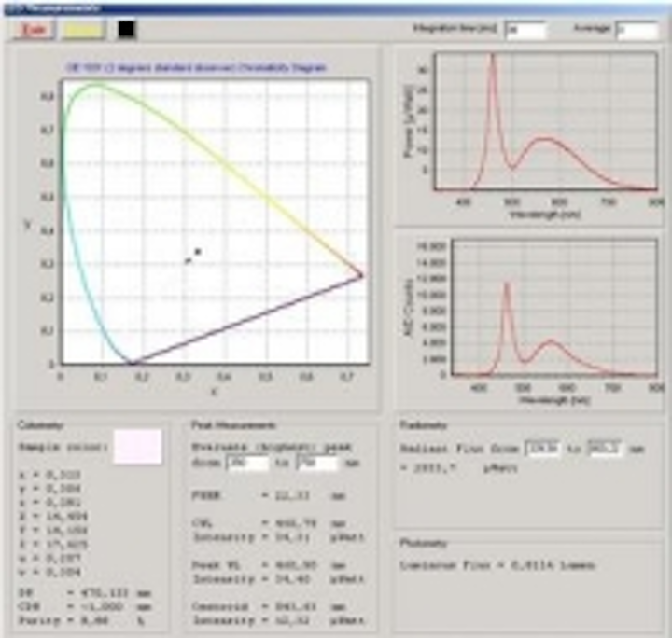Click the Centroid wavelength line
The width and height of the screenshot is (672, 638).
268,606
